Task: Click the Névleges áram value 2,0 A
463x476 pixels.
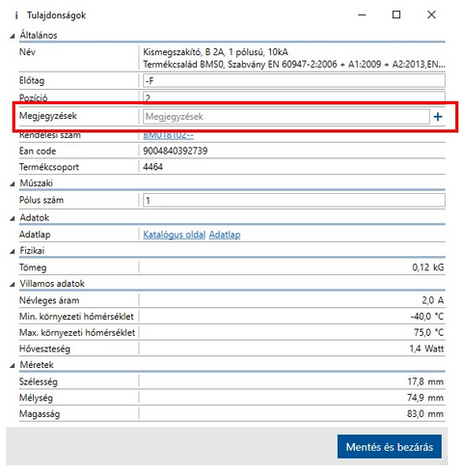Action: point(433,300)
